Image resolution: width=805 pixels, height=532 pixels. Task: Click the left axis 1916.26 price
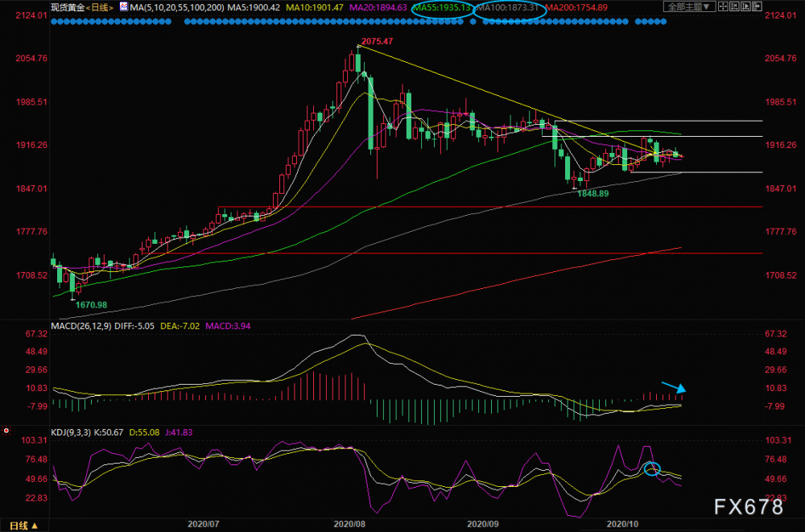pyautogui.click(x=31, y=145)
